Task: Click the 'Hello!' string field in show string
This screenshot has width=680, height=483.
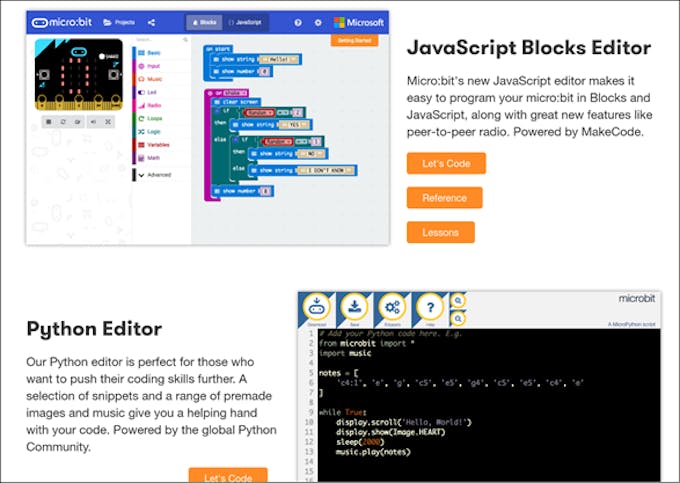Action: (x=279, y=59)
